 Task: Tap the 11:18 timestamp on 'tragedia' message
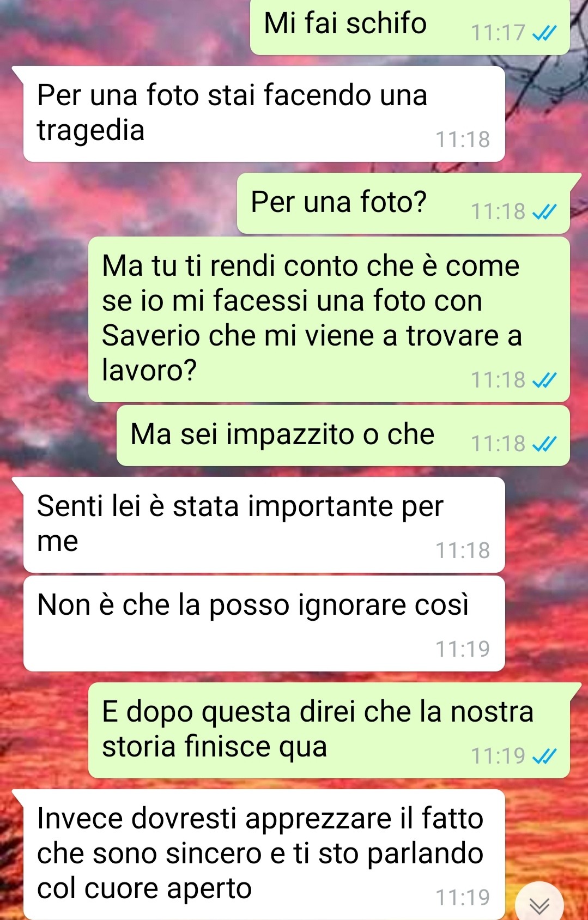(x=463, y=140)
